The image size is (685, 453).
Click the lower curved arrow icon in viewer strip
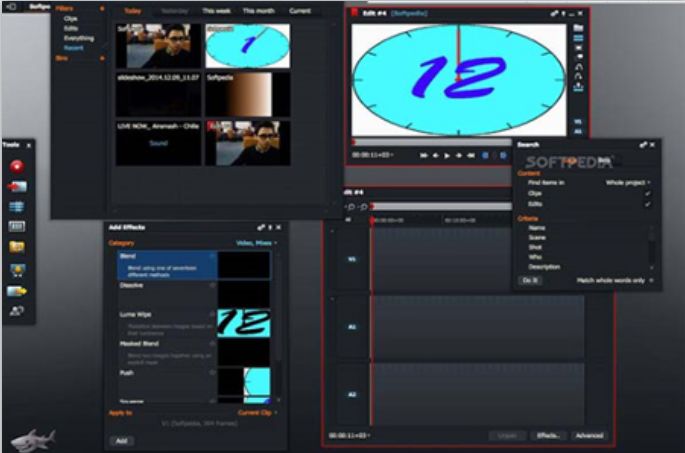click(578, 76)
